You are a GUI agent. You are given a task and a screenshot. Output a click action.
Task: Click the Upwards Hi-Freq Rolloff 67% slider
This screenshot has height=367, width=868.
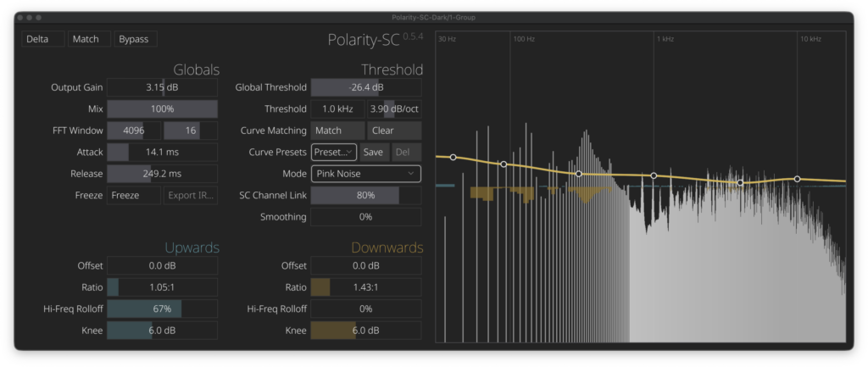point(162,309)
